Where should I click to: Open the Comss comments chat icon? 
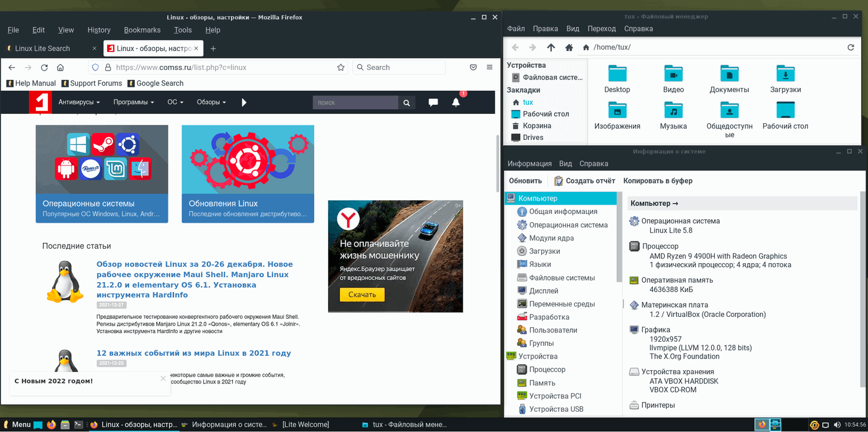tap(433, 102)
